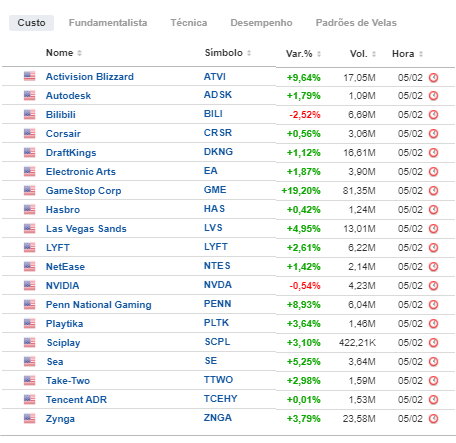The image size is (456, 443).
Task: Sort the table by Hora column
Action: coord(407,54)
